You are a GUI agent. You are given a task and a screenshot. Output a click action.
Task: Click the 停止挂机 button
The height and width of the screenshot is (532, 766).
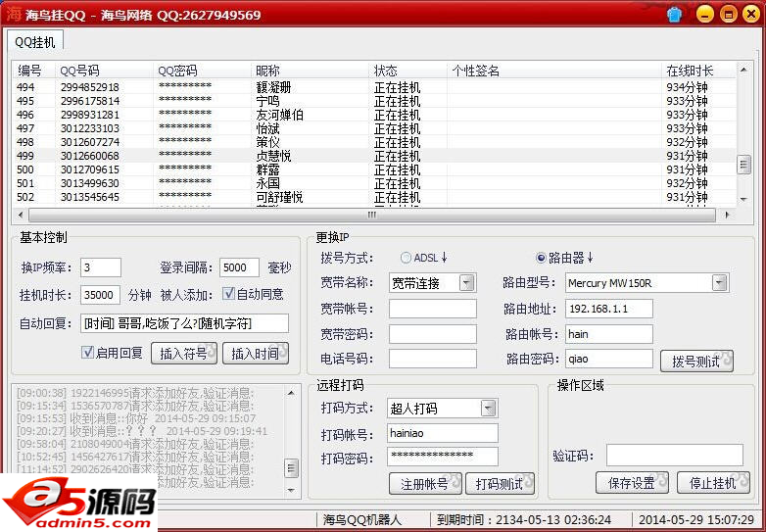pos(713,483)
